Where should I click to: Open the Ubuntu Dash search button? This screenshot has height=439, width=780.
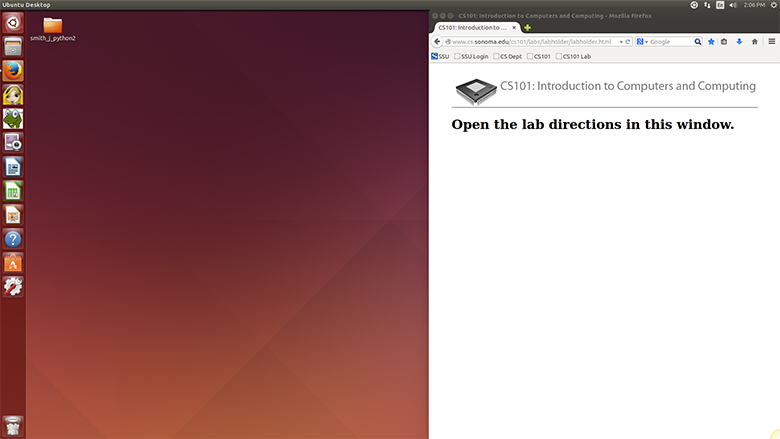click(13, 23)
